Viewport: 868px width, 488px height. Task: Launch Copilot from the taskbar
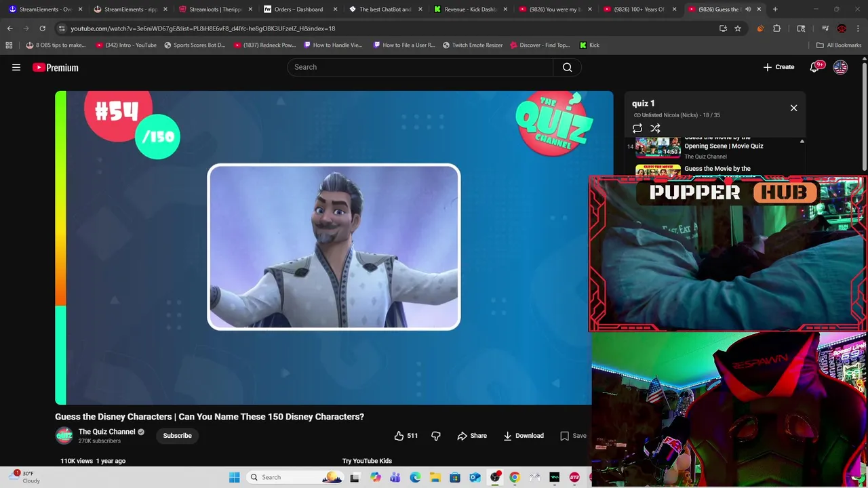[375, 477]
